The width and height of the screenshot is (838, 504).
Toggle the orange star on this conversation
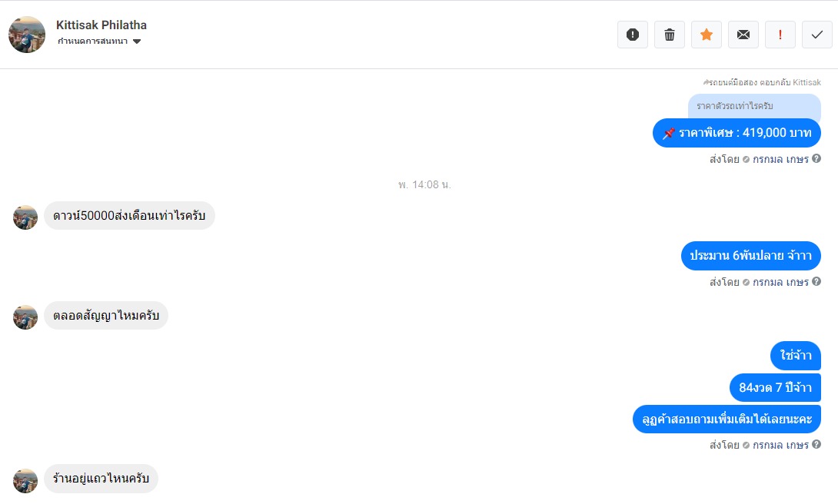[706, 35]
